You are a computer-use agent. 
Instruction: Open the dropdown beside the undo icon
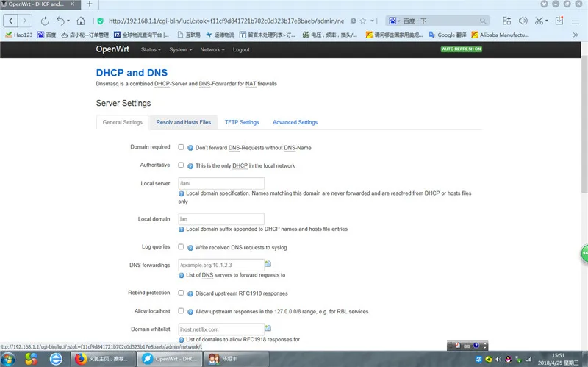click(x=68, y=21)
